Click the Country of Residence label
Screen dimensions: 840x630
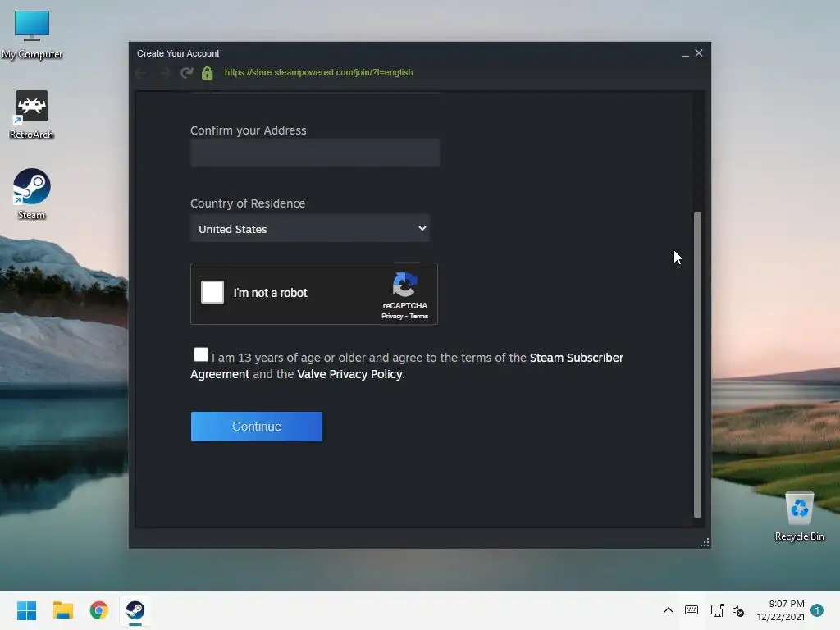point(248,203)
